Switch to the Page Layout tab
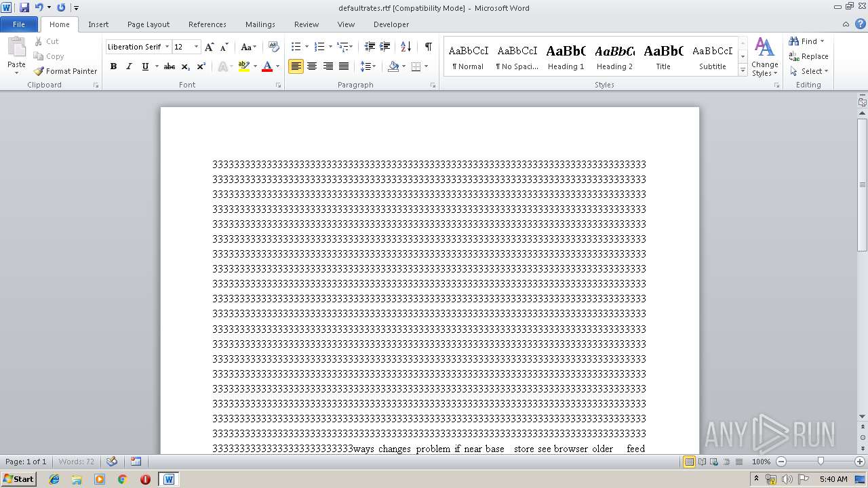 149,24
